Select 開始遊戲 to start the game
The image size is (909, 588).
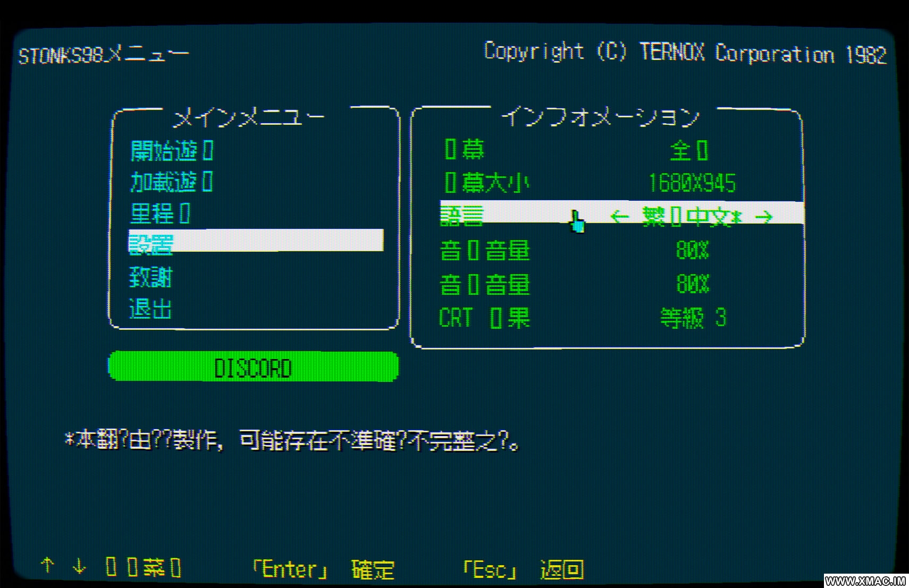coord(172,151)
